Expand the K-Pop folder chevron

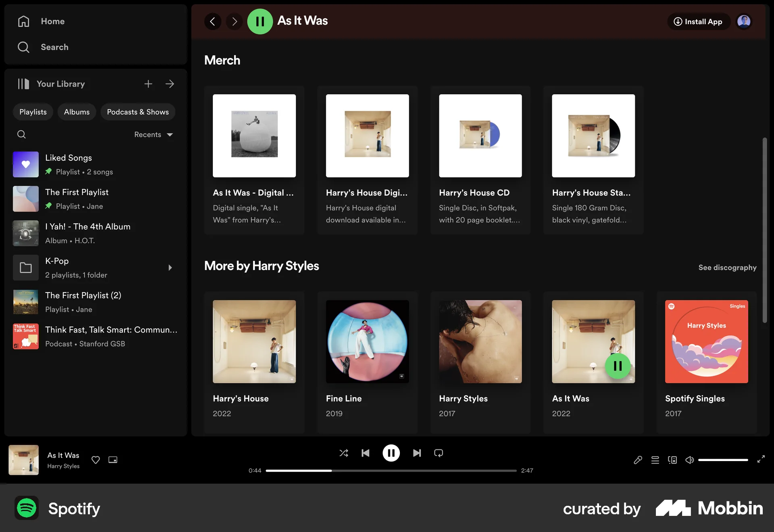(x=170, y=268)
